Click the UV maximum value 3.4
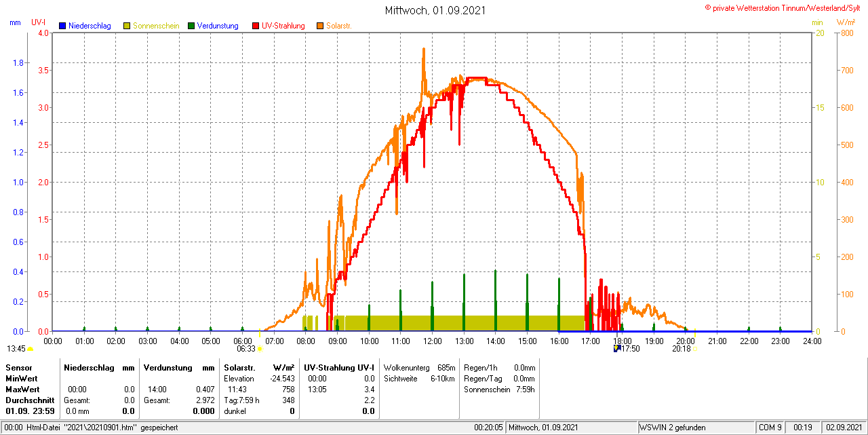Viewport: 868px width, 435px height. pos(369,389)
